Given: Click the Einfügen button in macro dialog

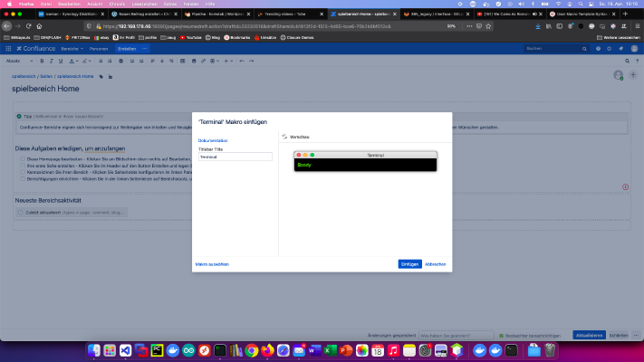Looking at the screenshot, I should [409, 264].
